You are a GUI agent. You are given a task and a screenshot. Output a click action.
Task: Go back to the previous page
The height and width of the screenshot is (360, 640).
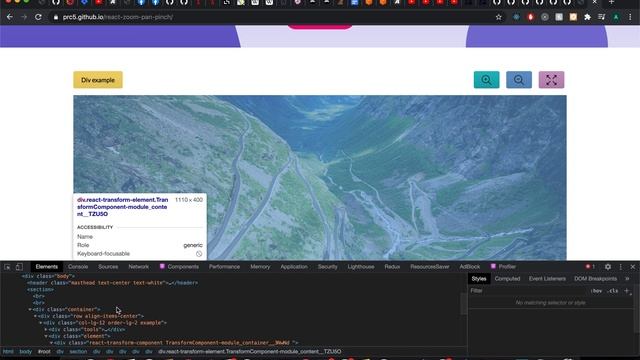(10, 17)
